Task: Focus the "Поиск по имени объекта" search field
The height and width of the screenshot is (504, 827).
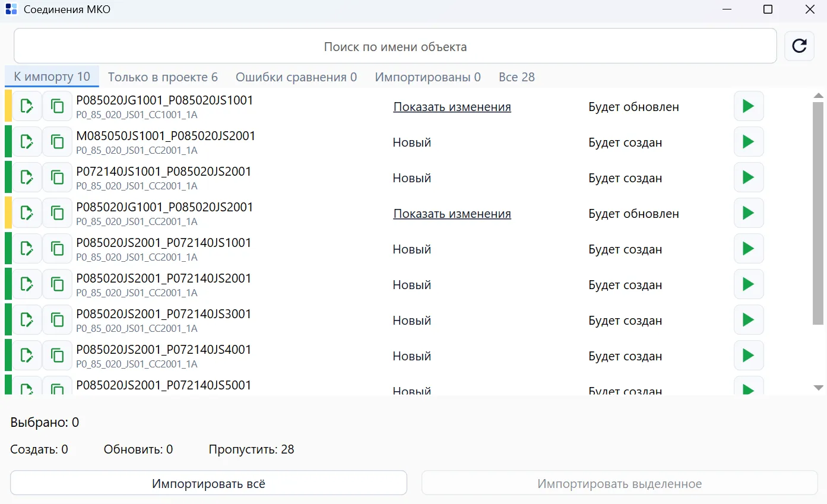Action: (x=395, y=46)
